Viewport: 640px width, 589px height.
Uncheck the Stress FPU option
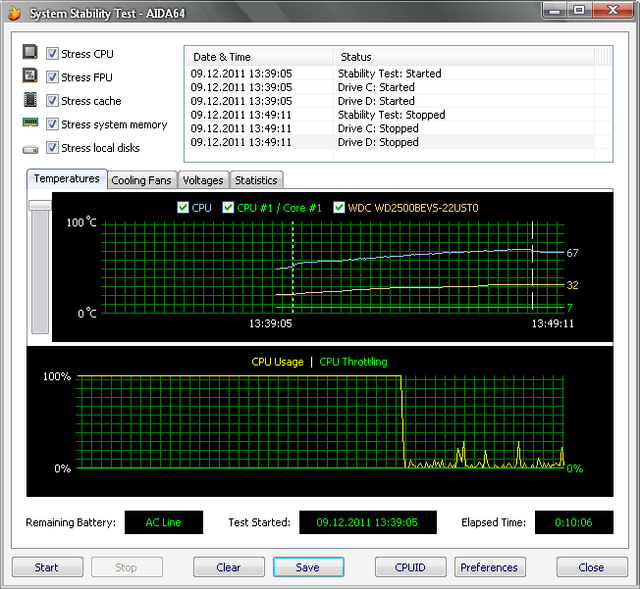(x=52, y=77)
